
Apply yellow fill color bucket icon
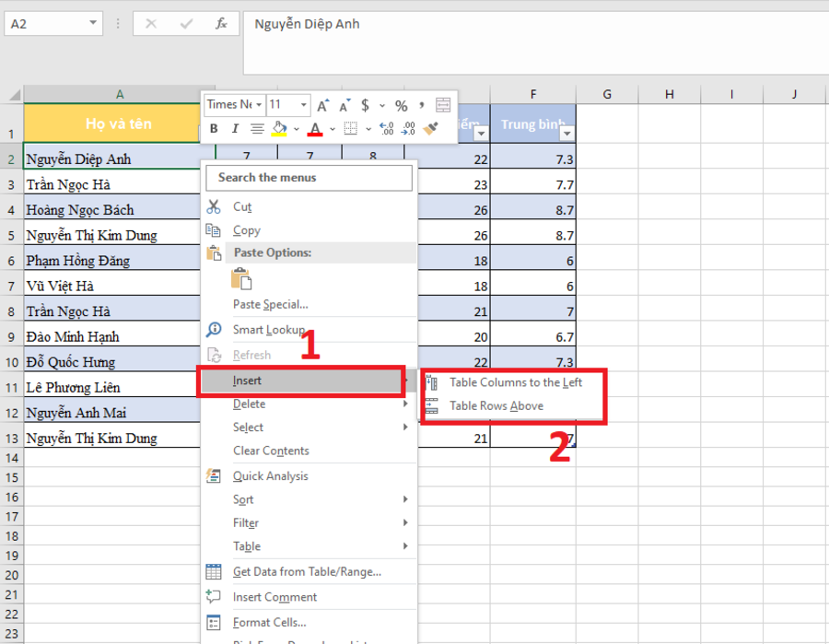[279, 128]
